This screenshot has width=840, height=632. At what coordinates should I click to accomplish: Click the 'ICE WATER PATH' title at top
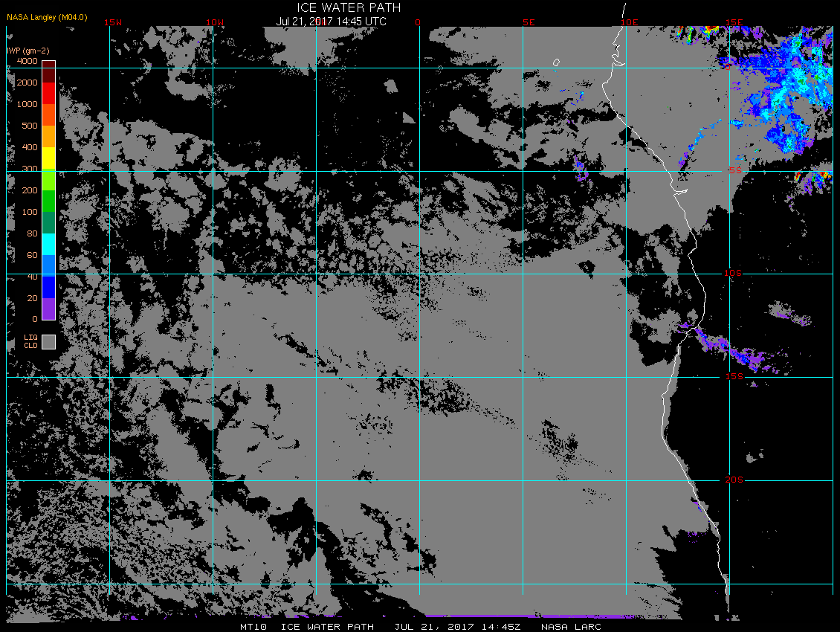pos(349,7)
